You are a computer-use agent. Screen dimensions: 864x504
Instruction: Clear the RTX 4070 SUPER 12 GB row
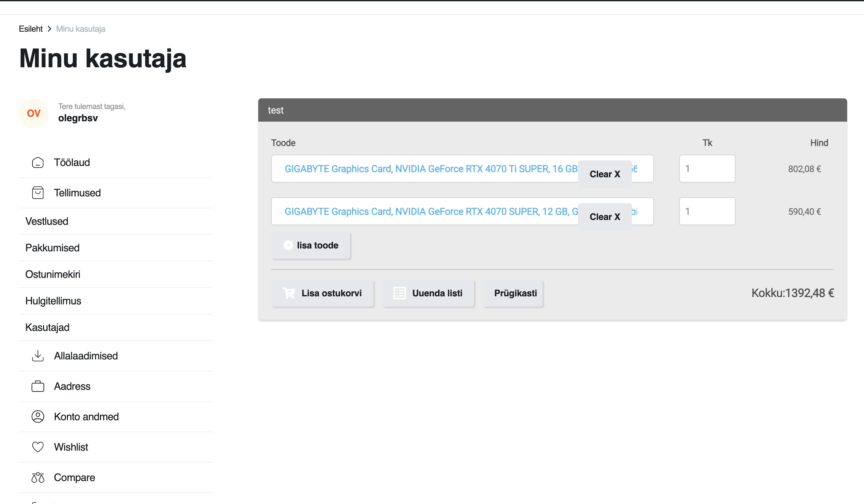605,217
